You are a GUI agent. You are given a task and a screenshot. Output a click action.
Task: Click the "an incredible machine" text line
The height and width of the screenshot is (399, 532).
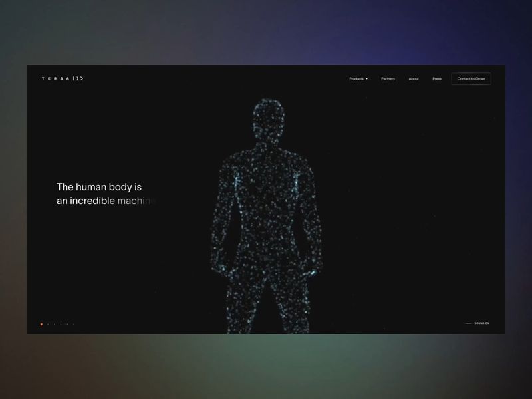click(x=106, y=201)
